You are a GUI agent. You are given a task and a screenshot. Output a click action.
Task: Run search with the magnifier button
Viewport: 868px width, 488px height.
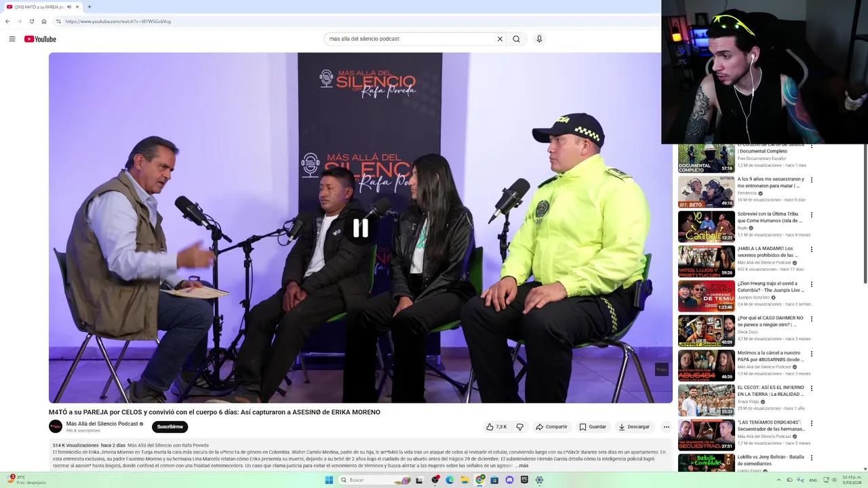(516, 39)
